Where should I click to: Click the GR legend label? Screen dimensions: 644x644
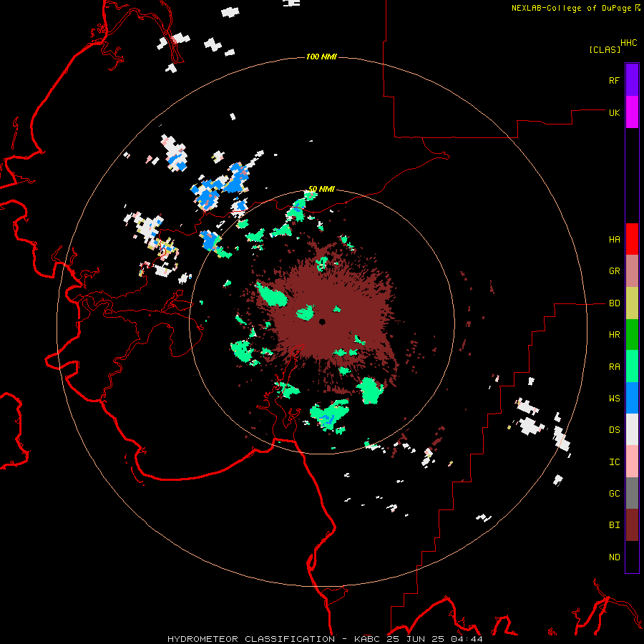(614, 271)
